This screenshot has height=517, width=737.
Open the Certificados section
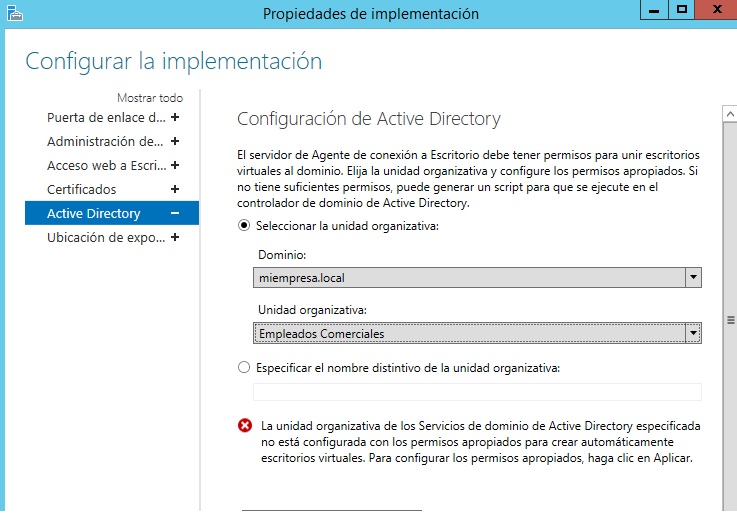(x=82, y=189)
